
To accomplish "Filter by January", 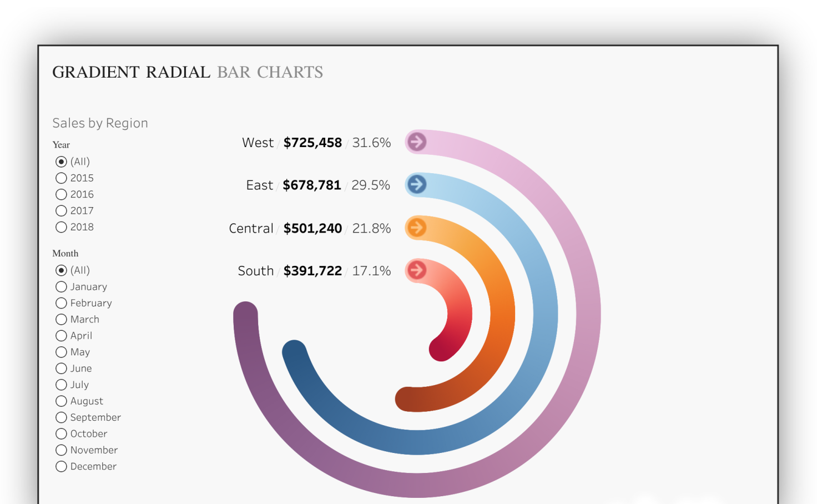I will pyautogui.click(x=61, y=286).
